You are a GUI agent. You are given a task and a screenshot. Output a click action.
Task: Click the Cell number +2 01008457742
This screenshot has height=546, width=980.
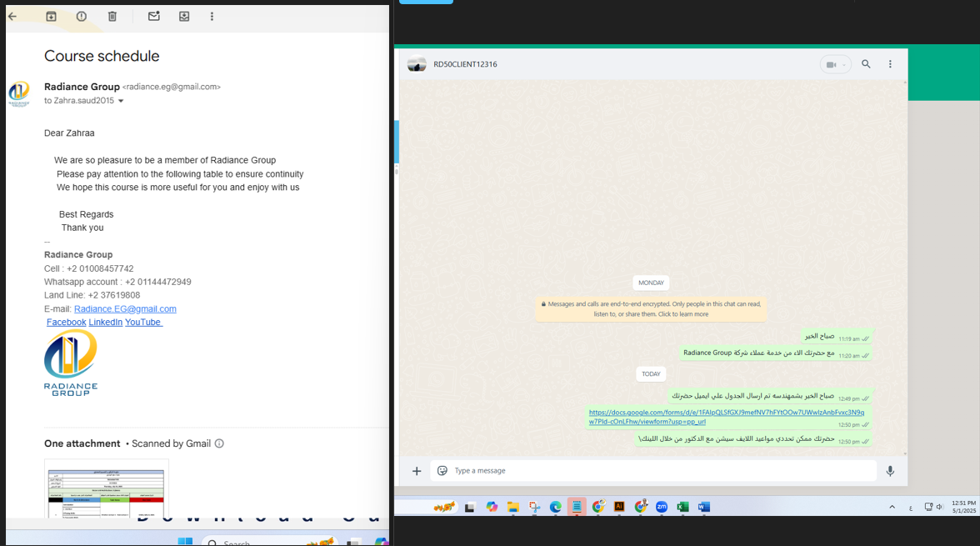point(100,269)
